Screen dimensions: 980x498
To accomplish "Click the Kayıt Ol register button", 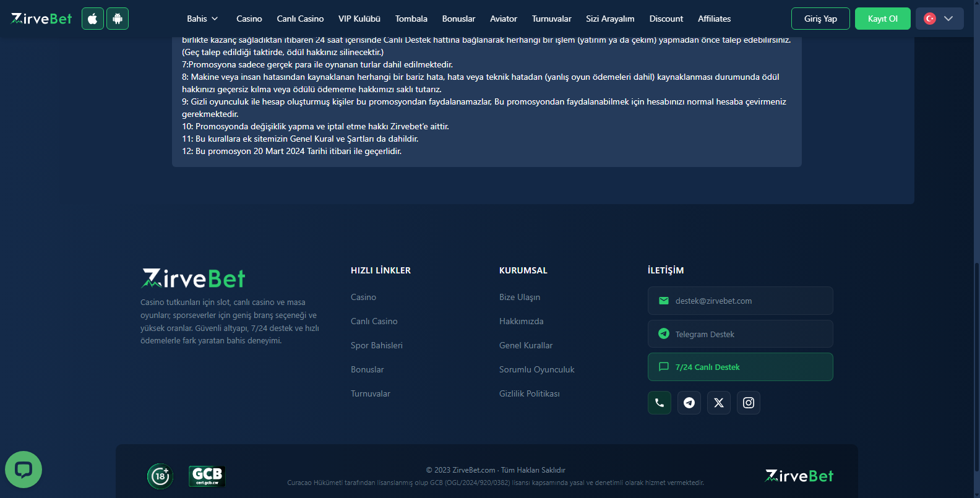I will coord(883,19).
